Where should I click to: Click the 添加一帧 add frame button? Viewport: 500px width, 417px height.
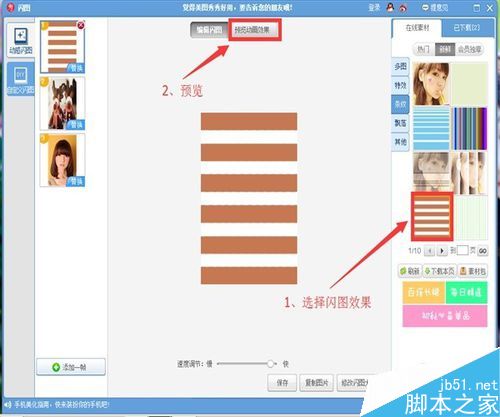(x=71, y=367)
